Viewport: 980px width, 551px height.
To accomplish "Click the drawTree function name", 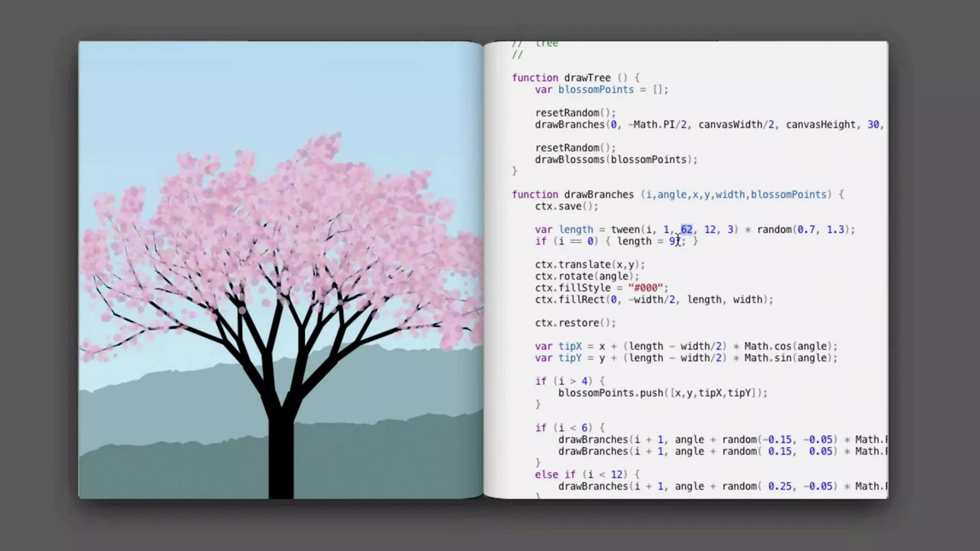I will pos(587,78).
